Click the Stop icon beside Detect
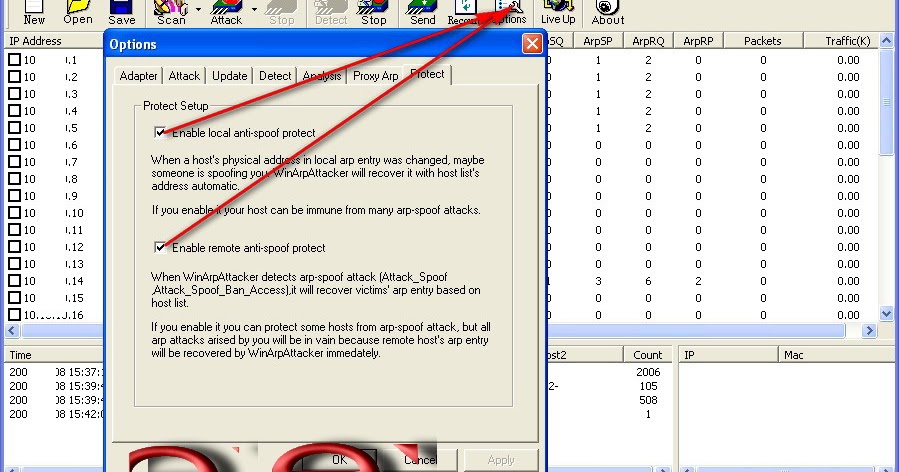This screenshot has height=472, width=899. pyautogui.click(x=373, y=13)
